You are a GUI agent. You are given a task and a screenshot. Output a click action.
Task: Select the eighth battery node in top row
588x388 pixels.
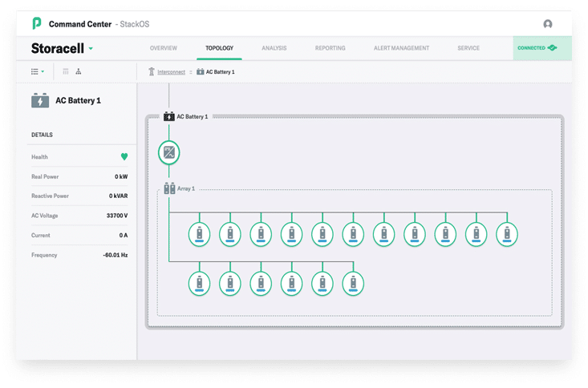[x=415, y=234]
